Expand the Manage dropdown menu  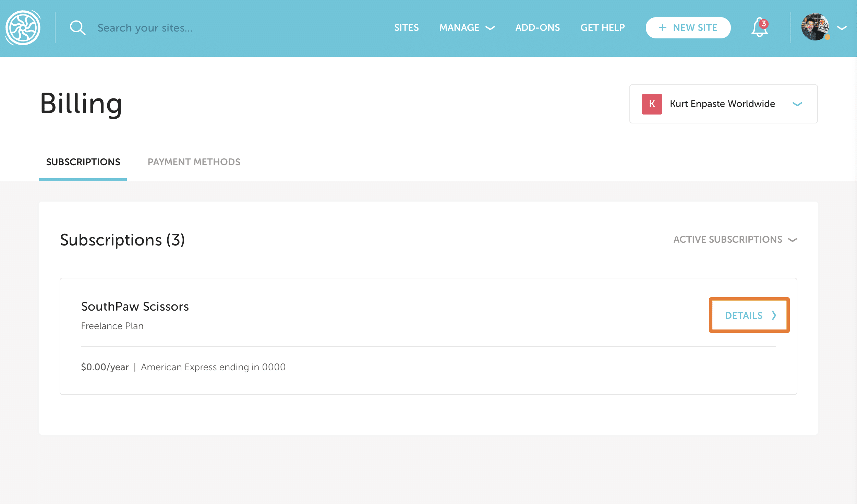pyautogui.click(x=467, y=28)
